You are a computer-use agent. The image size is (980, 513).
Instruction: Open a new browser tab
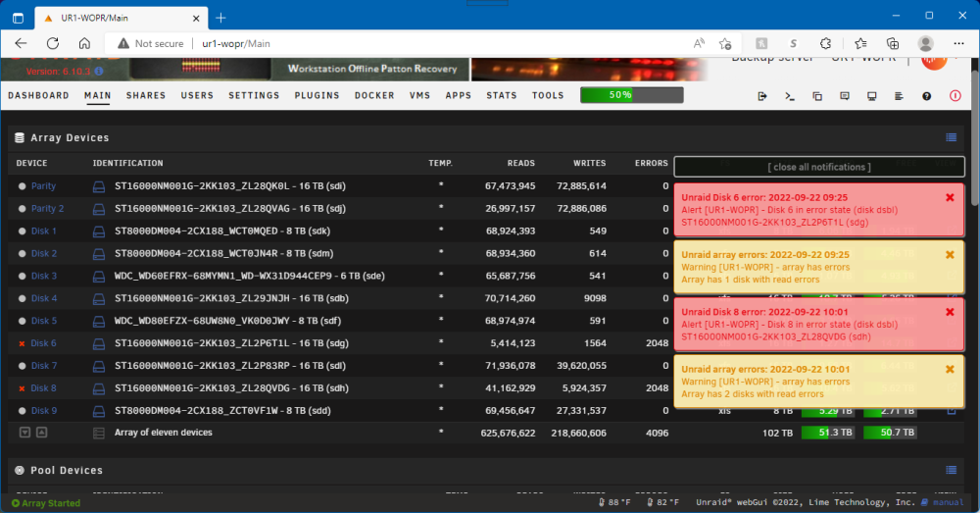220,18
